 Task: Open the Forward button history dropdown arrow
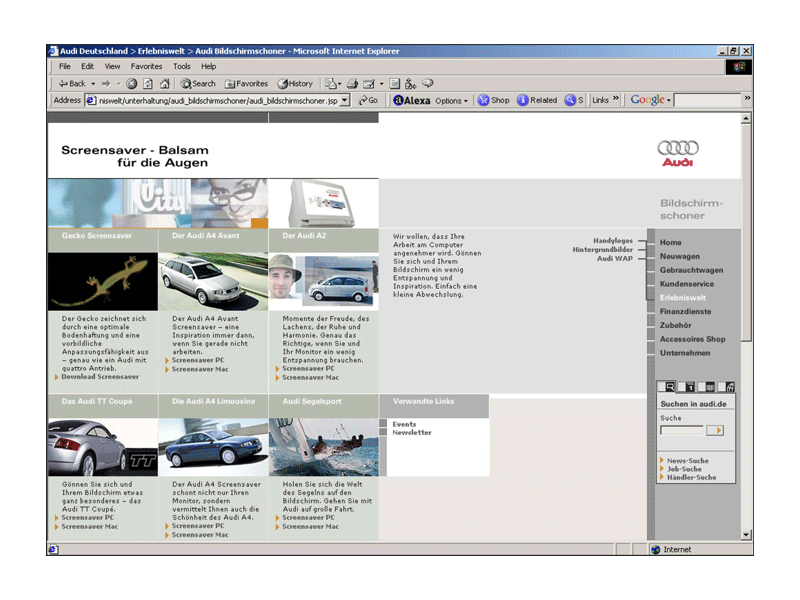pos(118,84)
